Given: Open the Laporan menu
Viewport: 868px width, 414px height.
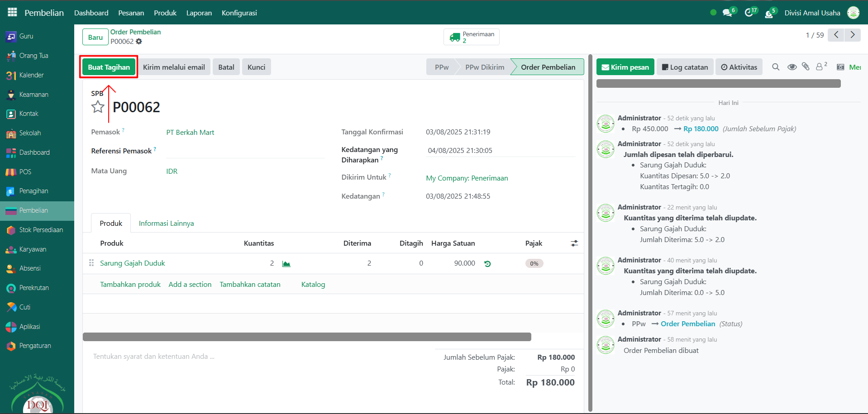Looking at the screenshot, I should (x=199, y=13).
